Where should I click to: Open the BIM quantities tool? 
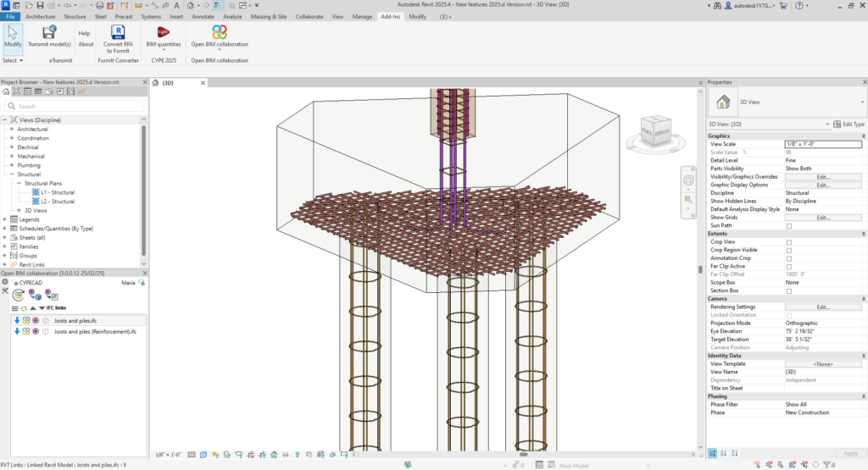point(163,32)
